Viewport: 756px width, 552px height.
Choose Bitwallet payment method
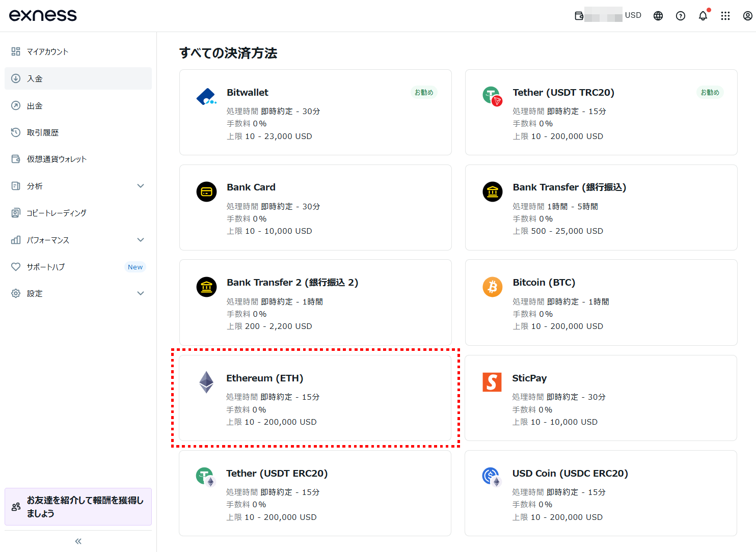(315, 112)
